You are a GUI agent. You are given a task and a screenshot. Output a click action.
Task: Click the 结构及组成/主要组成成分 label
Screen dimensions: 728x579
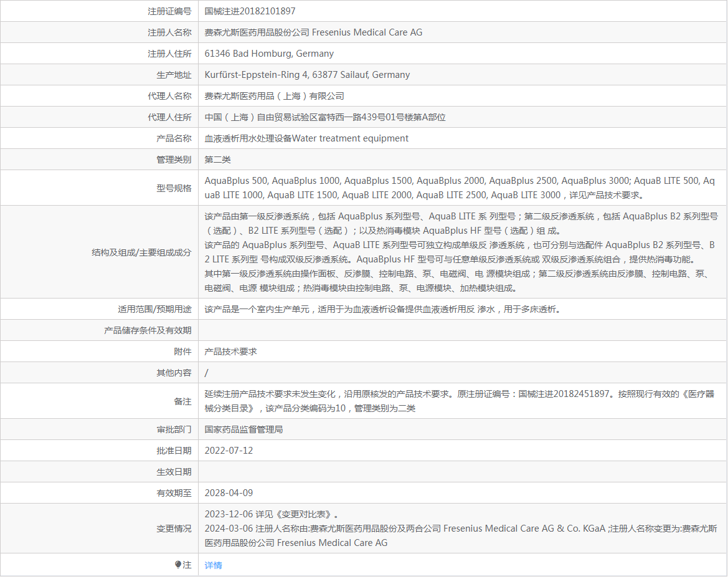point(141,252)
